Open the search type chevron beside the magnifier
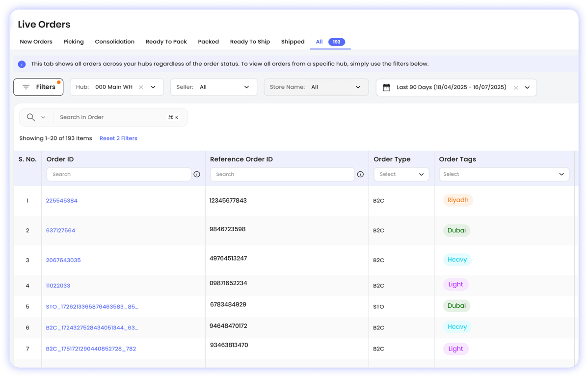Screen dimensions: 588x377 pyautogui.click(x=43, y=117)
